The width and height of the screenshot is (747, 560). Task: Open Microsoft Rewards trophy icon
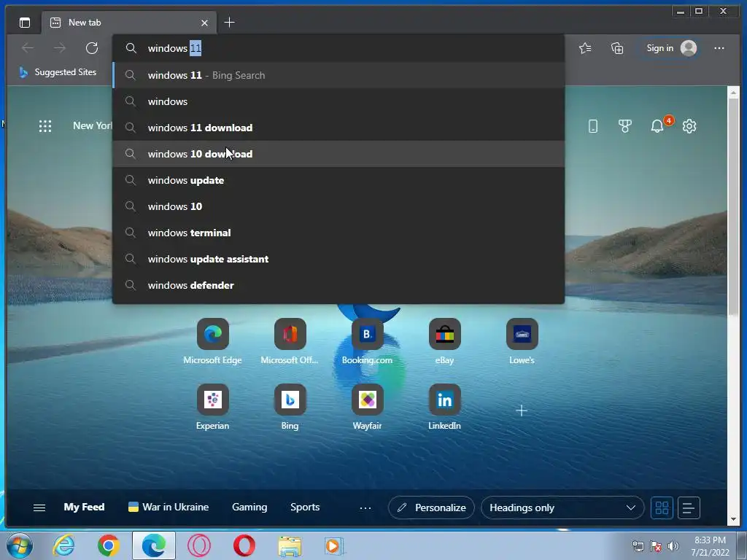(x=624, y=126)
